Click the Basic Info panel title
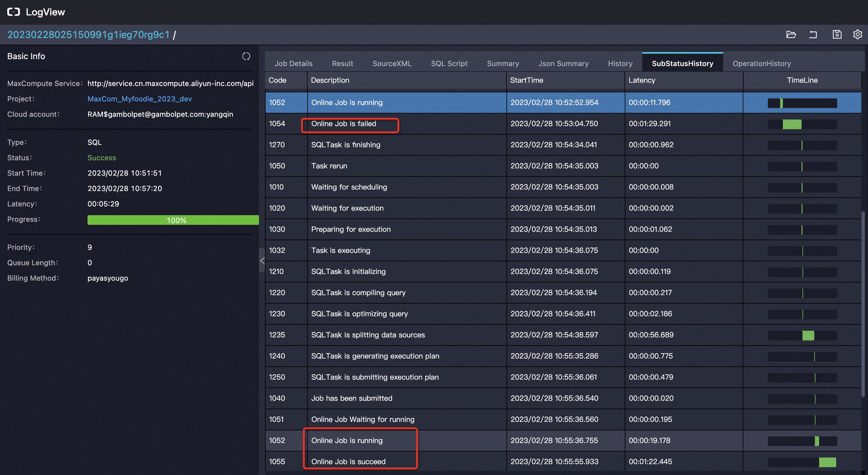Screen dimensions: 868x475 pyautogui.click(x=26, y=56)
